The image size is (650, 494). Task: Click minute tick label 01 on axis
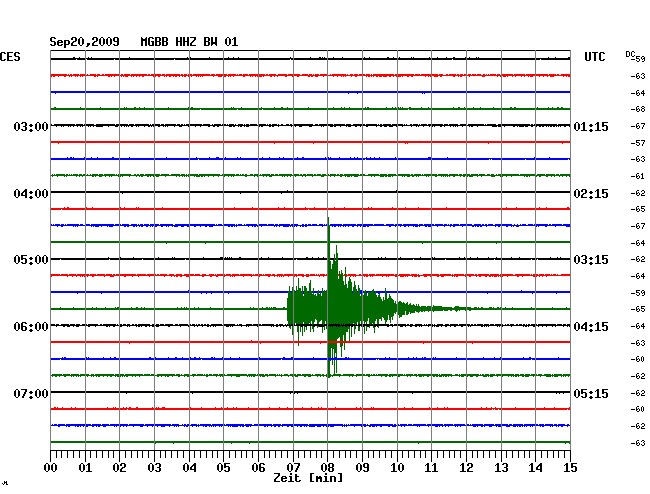tap(85, 467)
